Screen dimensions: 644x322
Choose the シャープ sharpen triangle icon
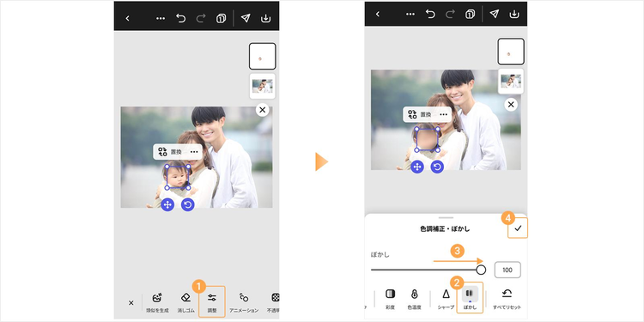pyautogui.click(x=446, y=298)
